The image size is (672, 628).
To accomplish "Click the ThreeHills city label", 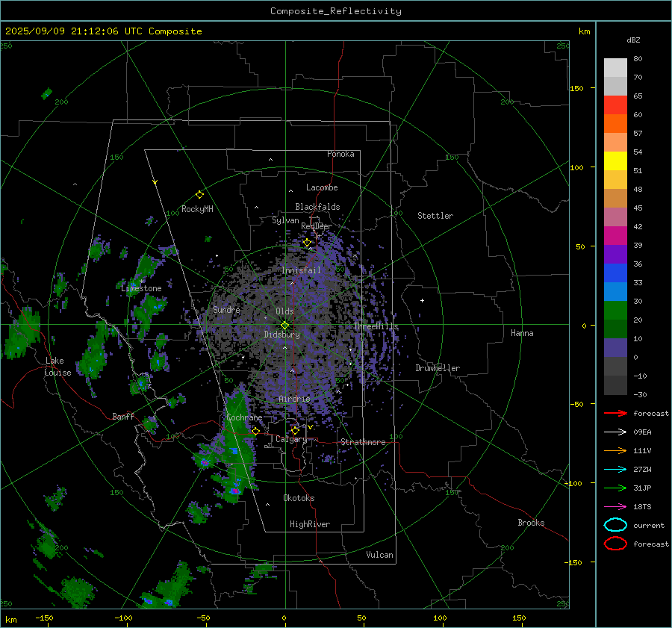I will pyautogui.click(x=376, y=326).
